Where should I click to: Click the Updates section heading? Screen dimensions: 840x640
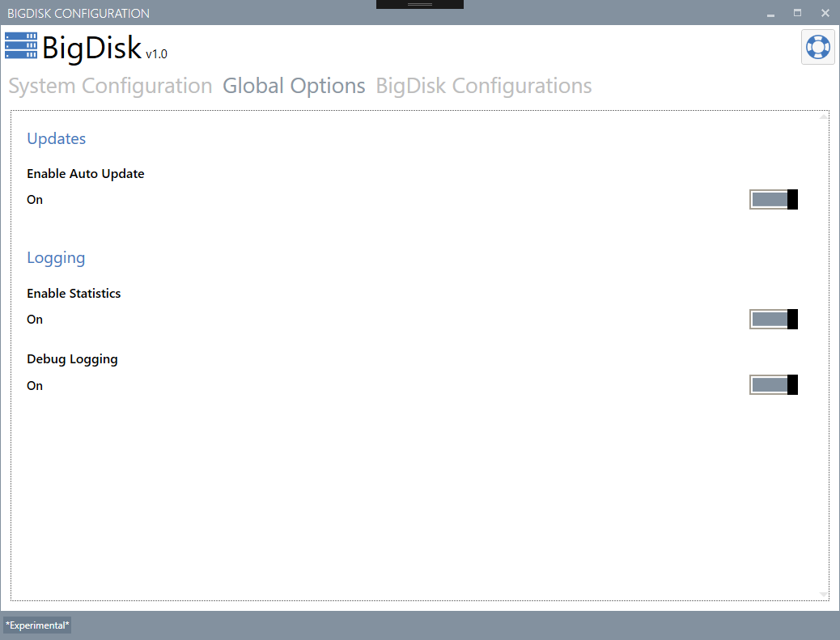(56, 138)
